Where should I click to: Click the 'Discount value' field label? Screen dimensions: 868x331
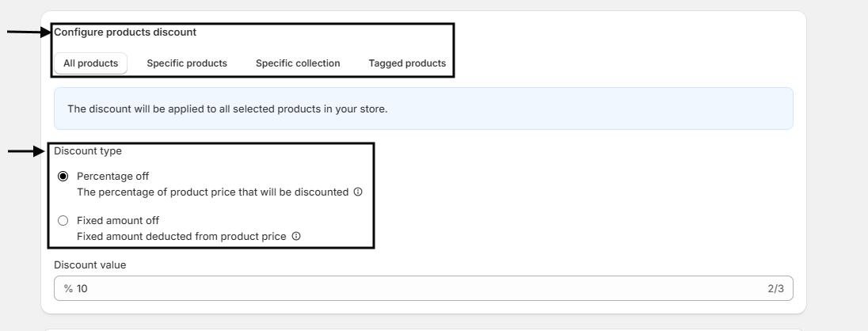click(89, 265)
